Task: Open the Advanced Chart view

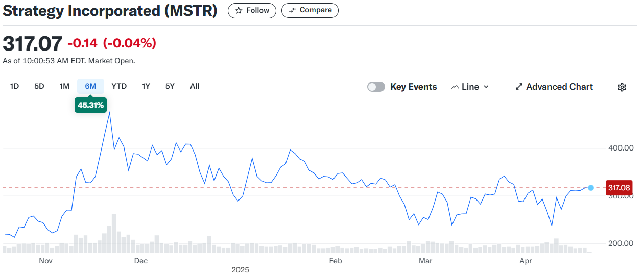Action: [554, 87]
